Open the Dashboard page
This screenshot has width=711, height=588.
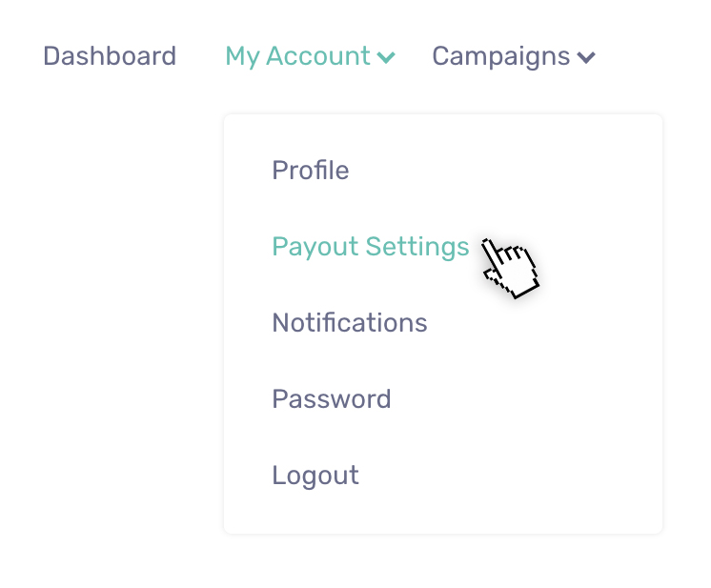(110, 56)
